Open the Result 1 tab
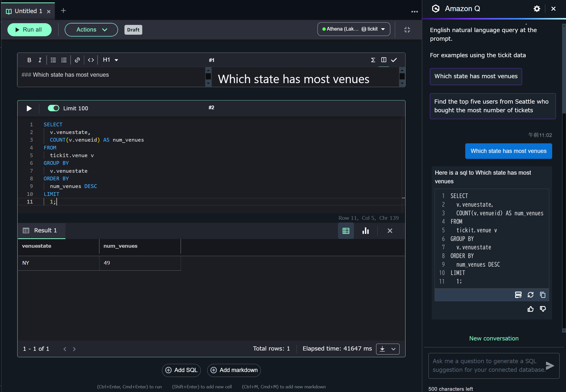The height and width of the screenshot is (392, 566). 41,230
